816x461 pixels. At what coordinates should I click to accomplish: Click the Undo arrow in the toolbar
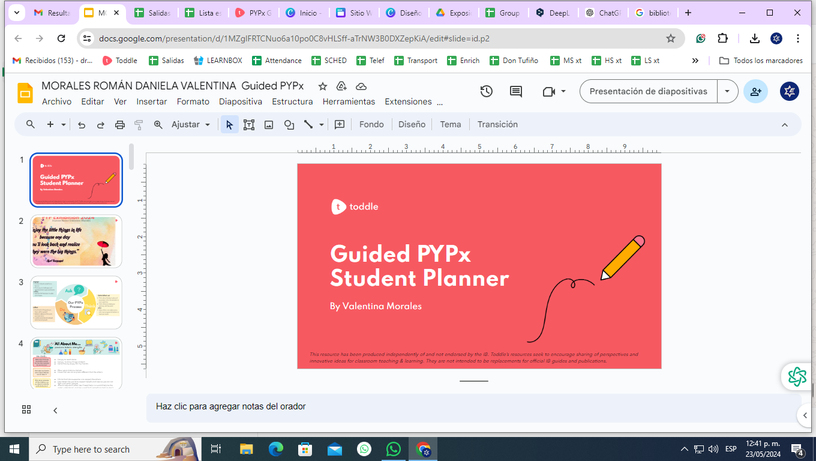(81, 125)
